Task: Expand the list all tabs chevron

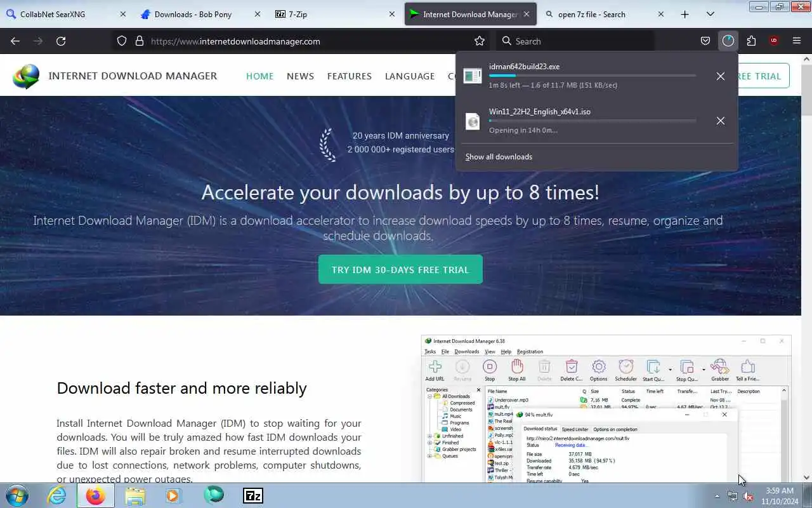Action: pyautogui.click(x=710, y=14)
